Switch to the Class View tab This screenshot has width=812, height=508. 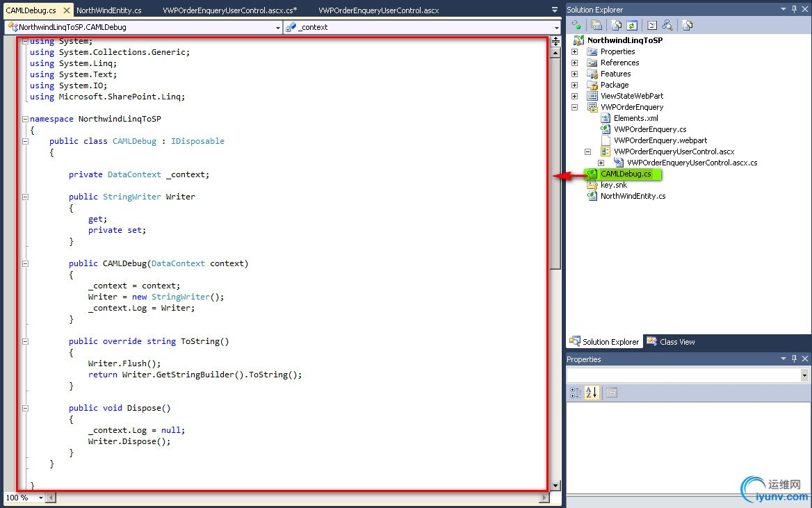671,342
